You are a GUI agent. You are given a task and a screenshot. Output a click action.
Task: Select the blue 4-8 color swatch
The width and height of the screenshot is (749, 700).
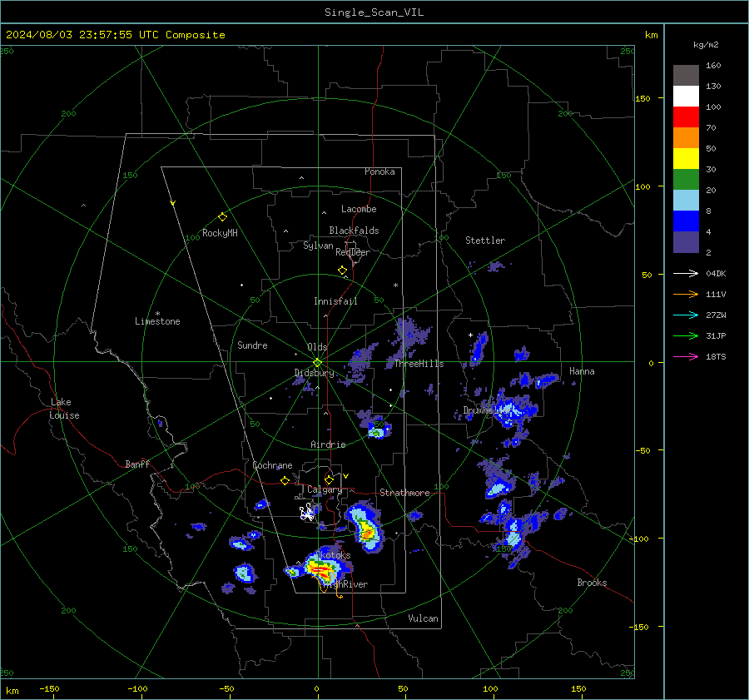[x=686, y=221]
